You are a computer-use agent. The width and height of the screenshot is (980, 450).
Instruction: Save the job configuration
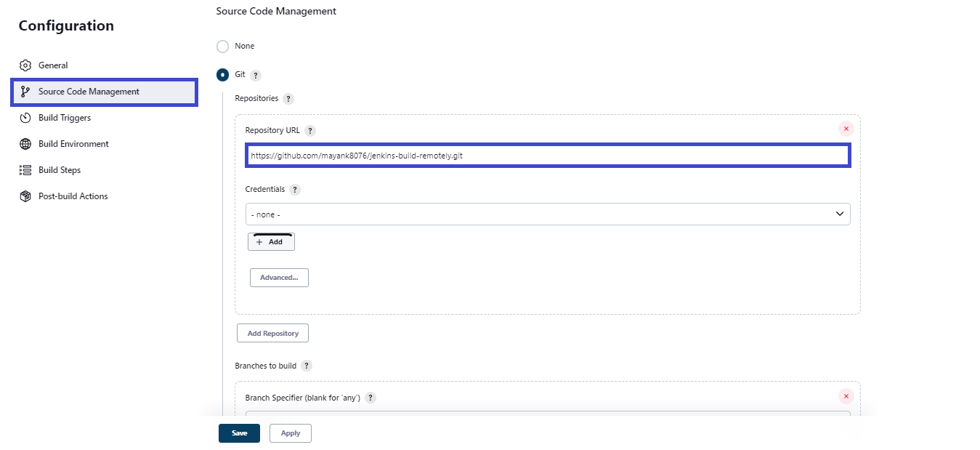point(239,433)
